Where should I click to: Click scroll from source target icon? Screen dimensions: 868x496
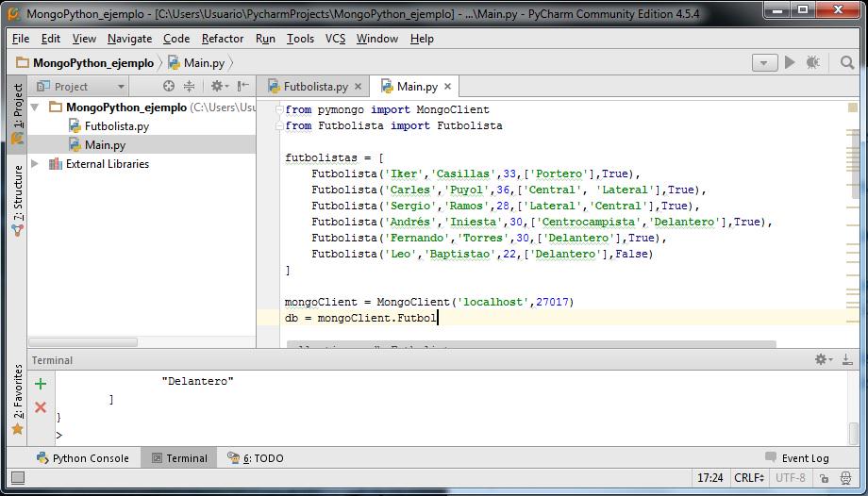pyautogui.click(x=169, y=86)
